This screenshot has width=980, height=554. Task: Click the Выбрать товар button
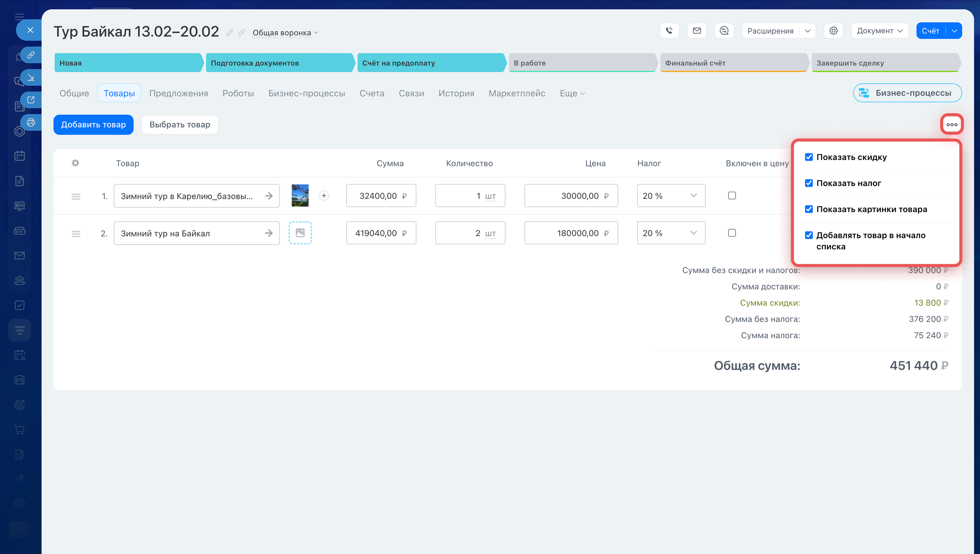180,125
